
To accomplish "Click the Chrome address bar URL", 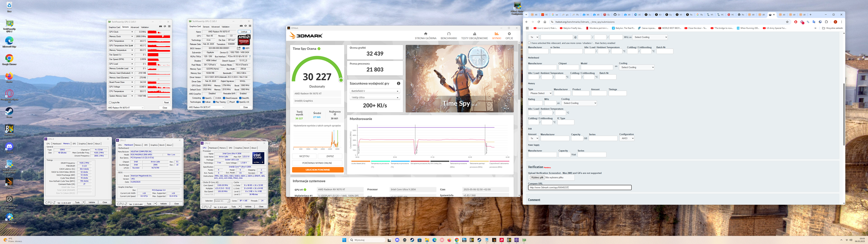I will click(x=585, y=22).
